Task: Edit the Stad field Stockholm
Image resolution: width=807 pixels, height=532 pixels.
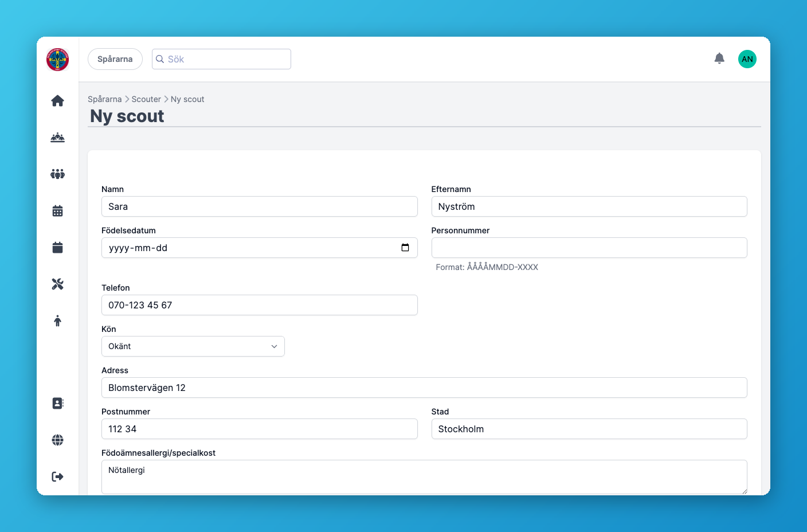Action: [589, 429]
